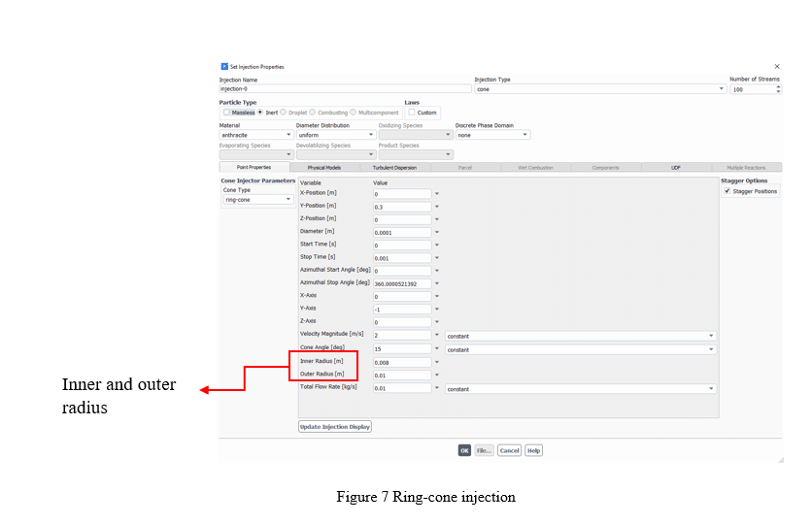The height and width of the screenshot is (524, 812).
Task: Select the Inert particle type radio button
Action: click(x=260, y=113)
